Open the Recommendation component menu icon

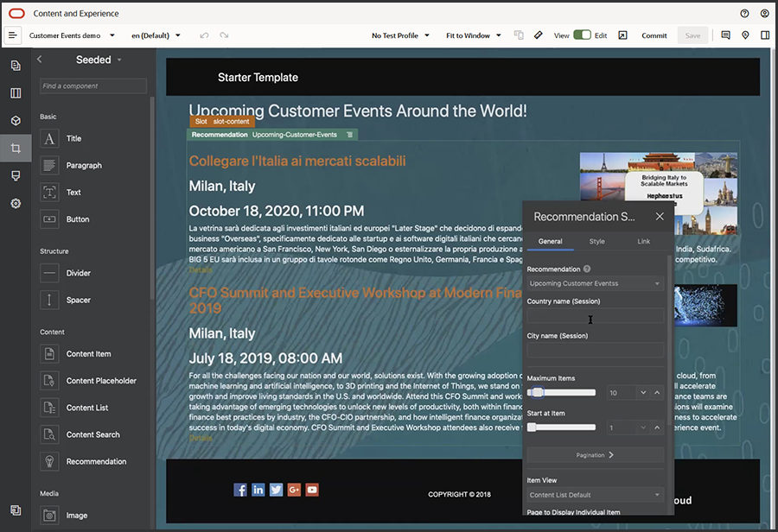pyautogui.click(x=349, y=135)
